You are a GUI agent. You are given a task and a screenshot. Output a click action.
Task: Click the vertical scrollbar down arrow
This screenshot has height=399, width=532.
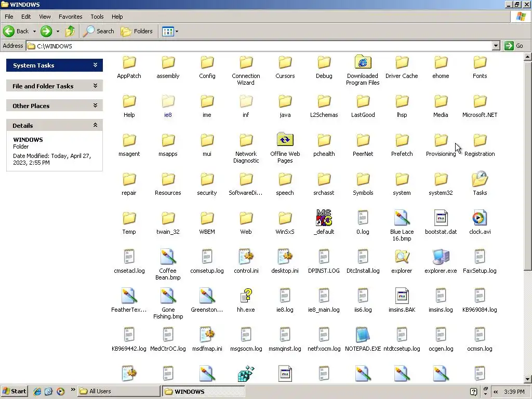point(528,379)
